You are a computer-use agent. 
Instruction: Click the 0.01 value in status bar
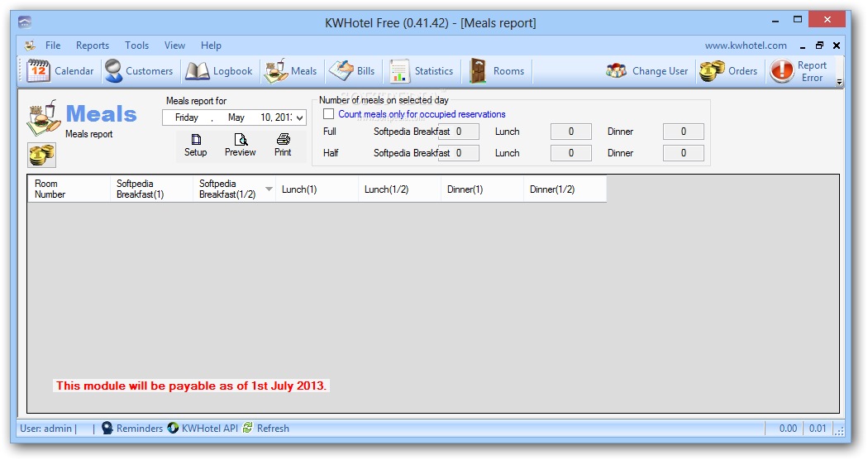(x=818, y=429)
